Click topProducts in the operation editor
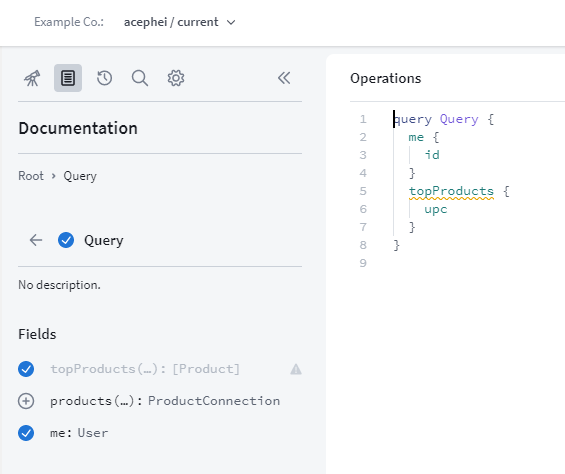Screen dimensions: 565x474 (x=451, y=191)
